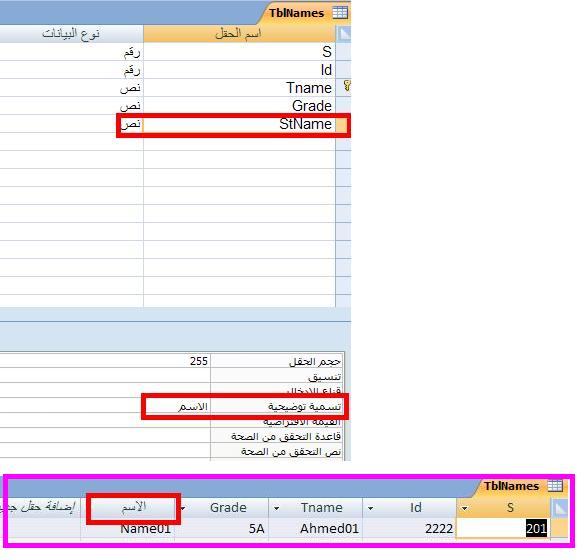
Task: Select record selector next to value 201
Action: [560, 528]
